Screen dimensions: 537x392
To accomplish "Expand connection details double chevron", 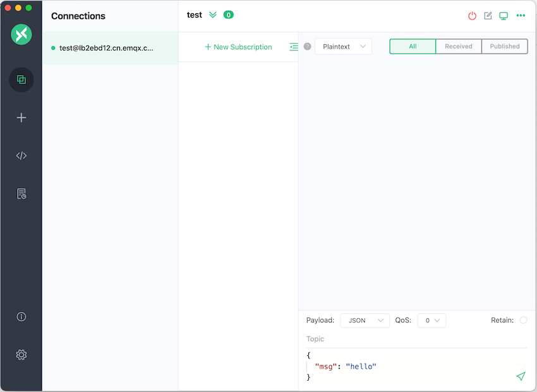I will coord(213,15).
